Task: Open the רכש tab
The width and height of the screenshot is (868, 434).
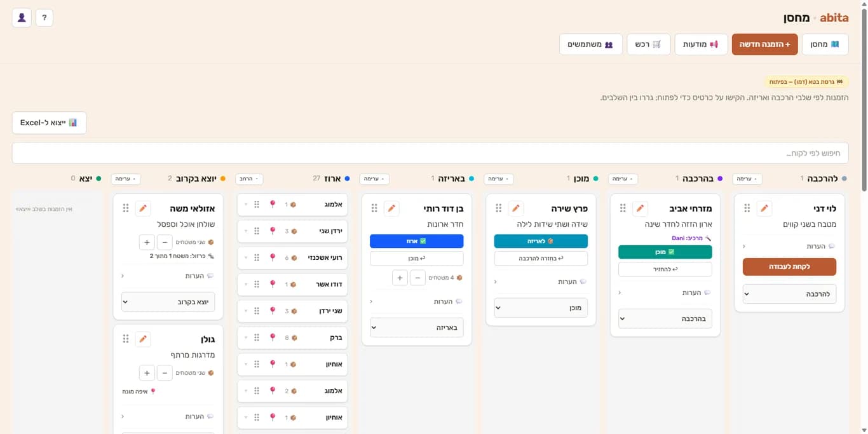Action: coord(648,44)
